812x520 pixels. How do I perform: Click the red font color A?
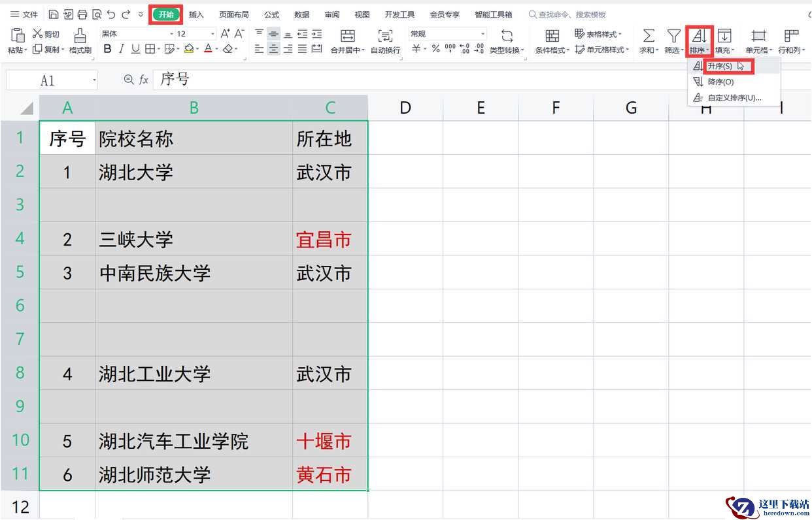pyautogui.click(x=208, y=49)
